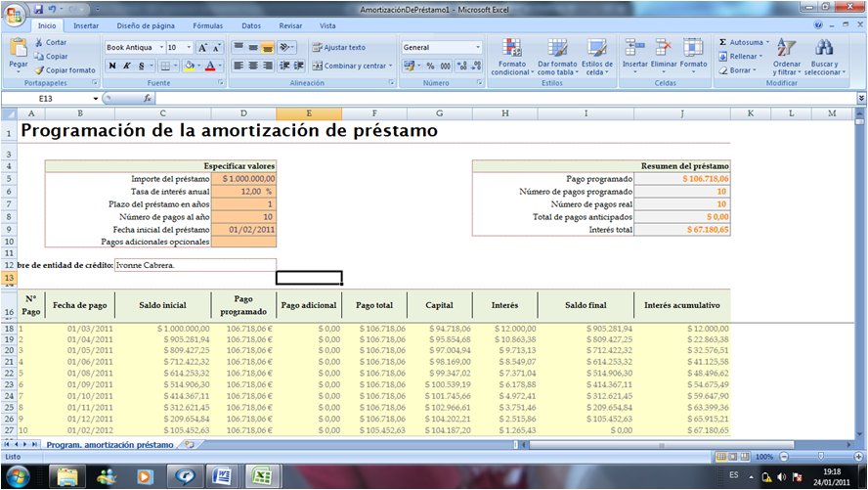Open fill color dropdown arrow
Image resolution: width=868 pixels, height=490 pixels.
199,66
